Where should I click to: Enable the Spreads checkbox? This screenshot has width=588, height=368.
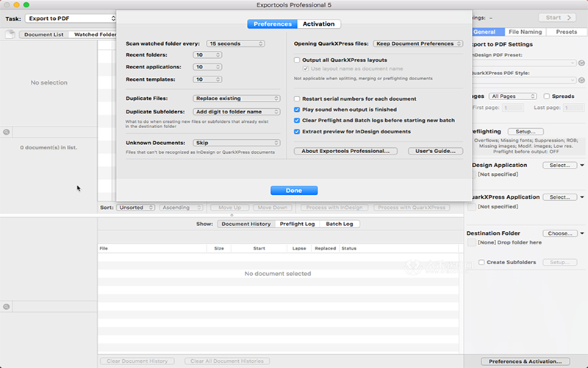pyautogui.click(x=547, y=96)
